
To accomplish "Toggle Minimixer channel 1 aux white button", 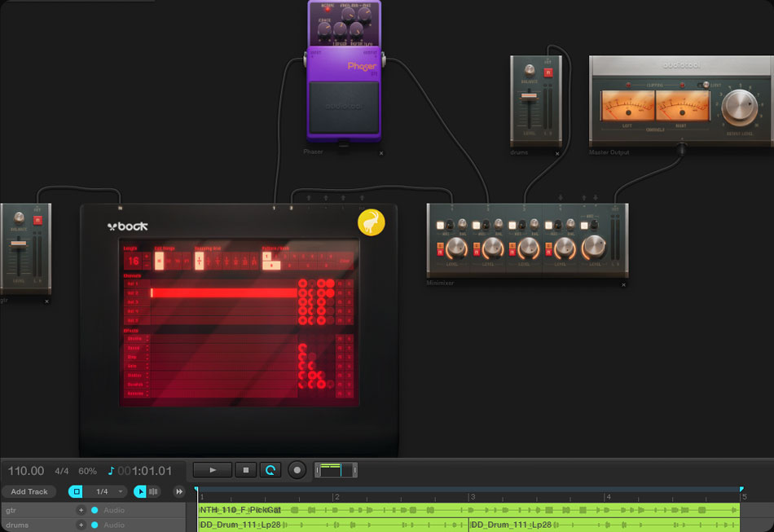I will (440, 226).
